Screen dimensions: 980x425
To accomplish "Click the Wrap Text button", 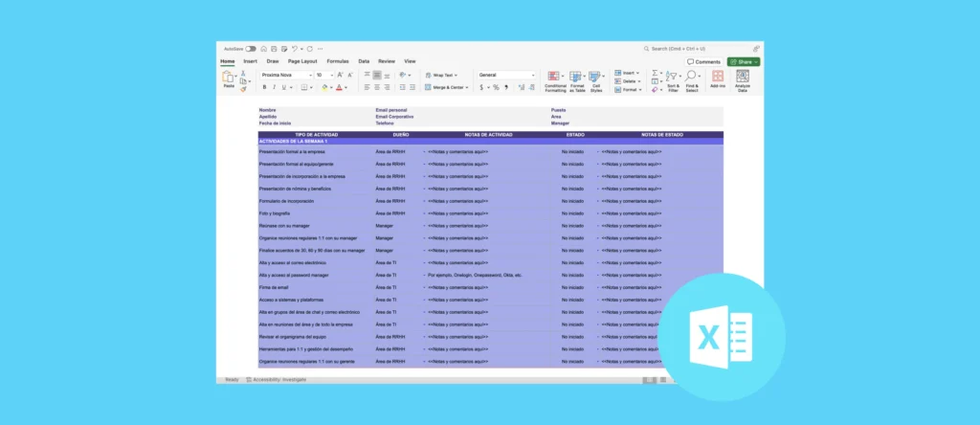I will click(440, 75).
